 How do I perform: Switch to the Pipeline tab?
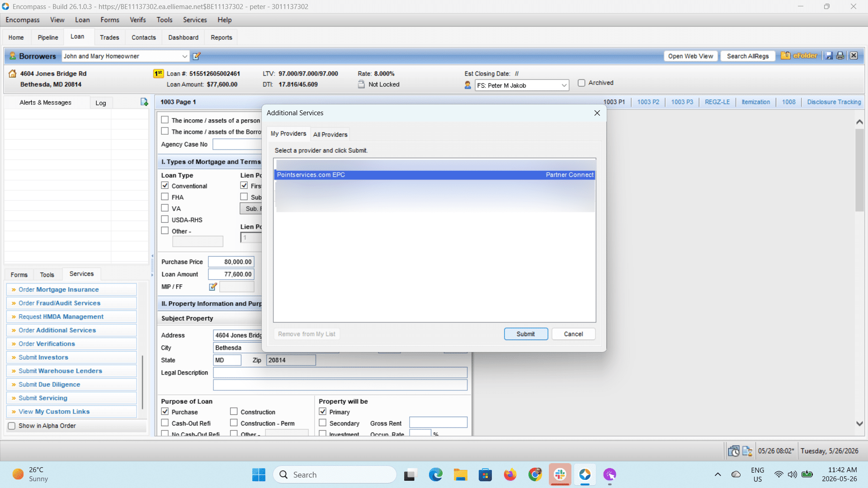click(48, 38)
